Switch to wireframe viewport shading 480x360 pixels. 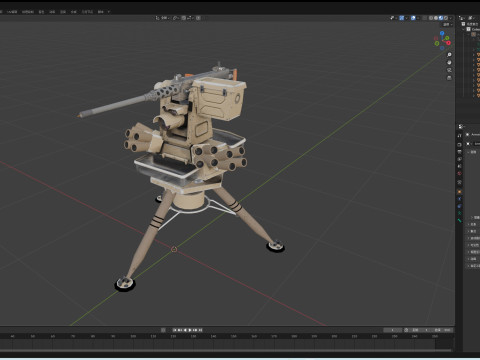coord(431,18)
